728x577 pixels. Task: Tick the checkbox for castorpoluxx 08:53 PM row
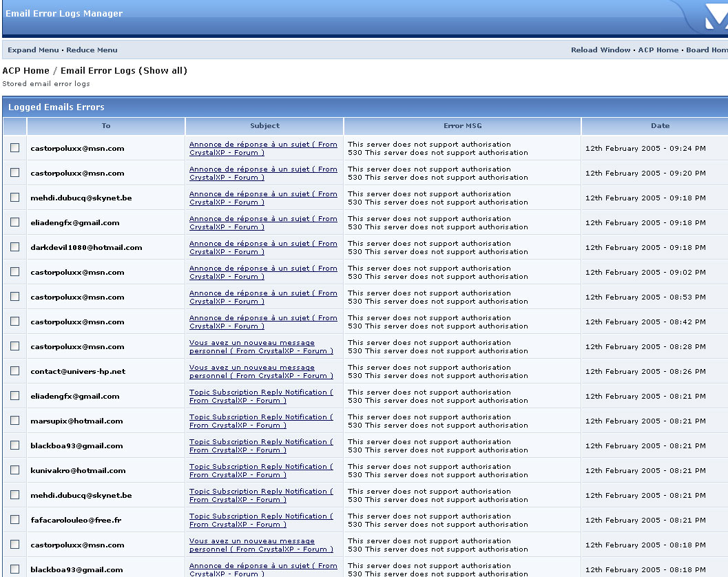coord(15,296)
